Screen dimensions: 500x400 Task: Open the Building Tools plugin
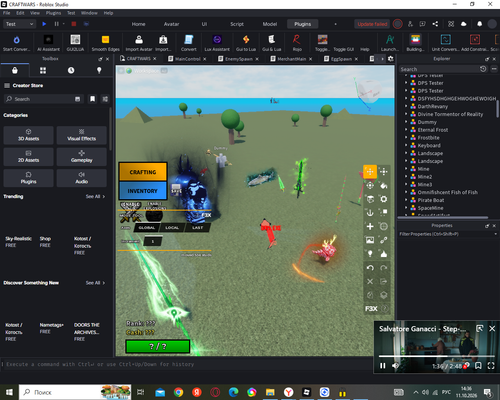[x=415, y=43]
